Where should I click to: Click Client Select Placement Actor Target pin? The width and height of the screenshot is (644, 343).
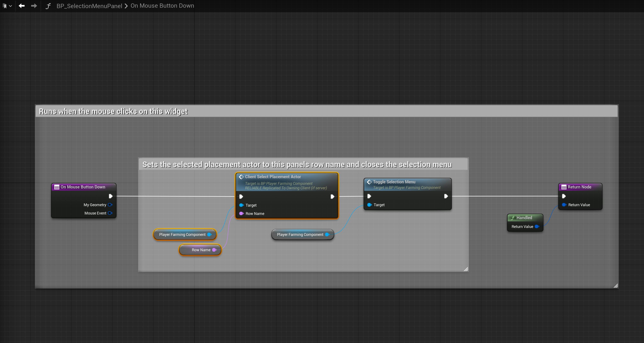pyautogui.click(x=241, y=205)
